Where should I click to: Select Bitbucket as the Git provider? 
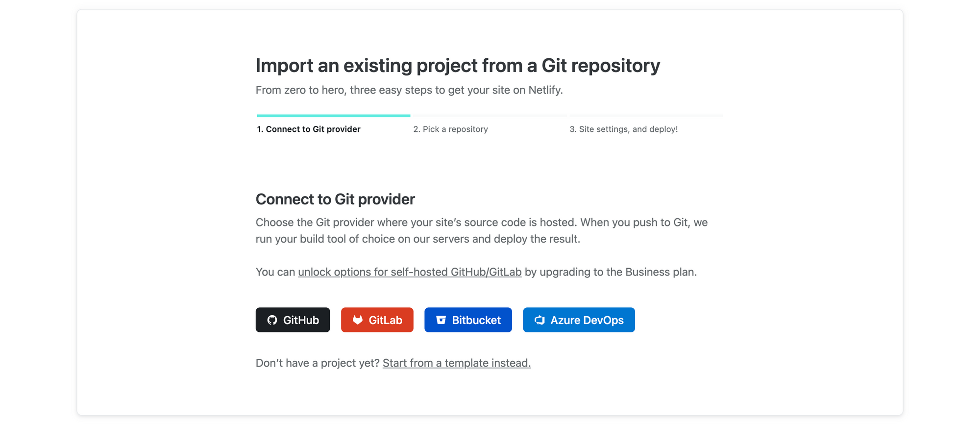(x=468, y=320)
